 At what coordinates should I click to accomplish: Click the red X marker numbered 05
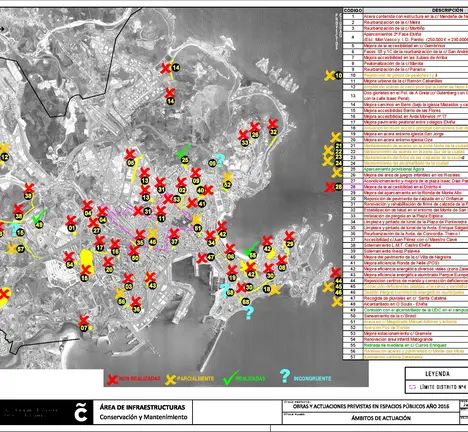pyautogui.click(x=130, y=154)
